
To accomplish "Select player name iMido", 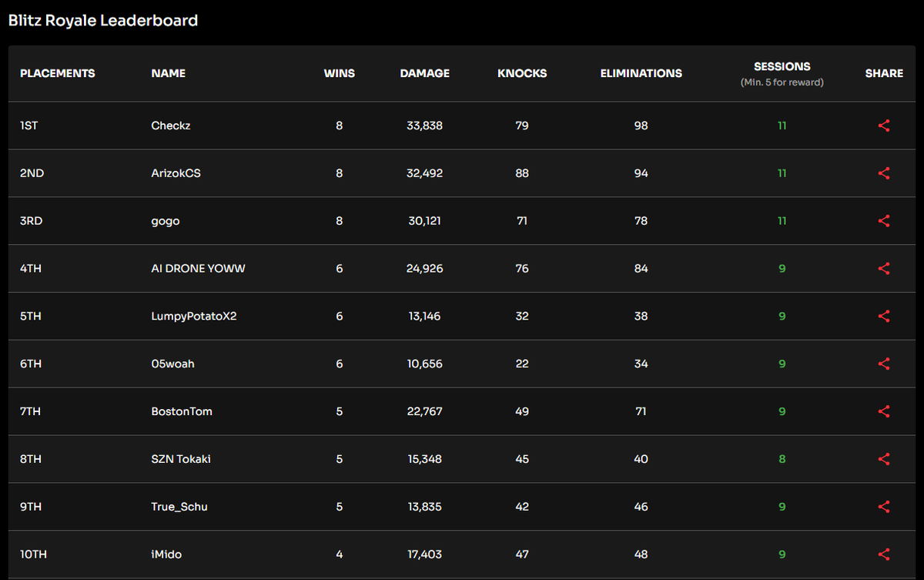I will (x=166, y=555).
